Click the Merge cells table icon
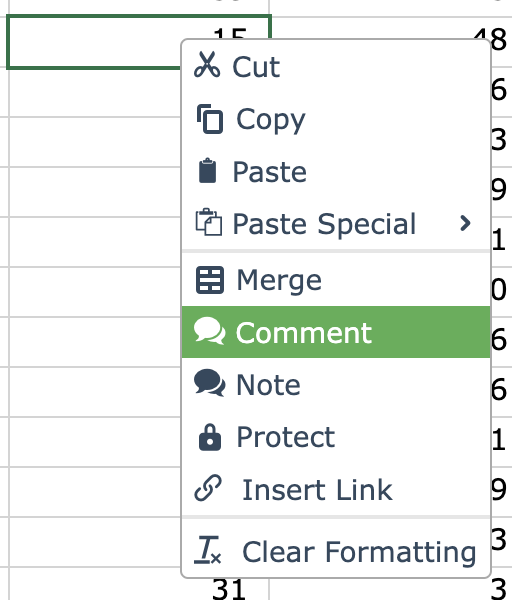 click(210, 280)
